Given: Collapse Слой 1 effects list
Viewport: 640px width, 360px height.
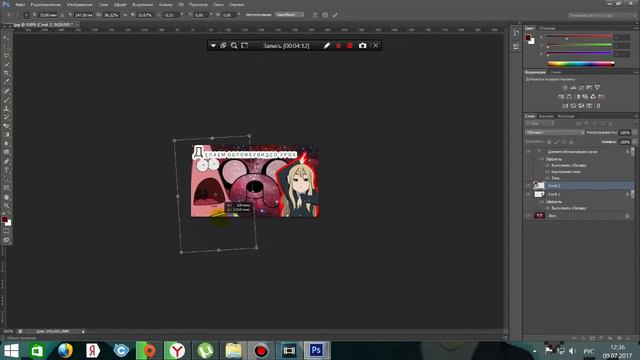Looking at the screenshot, I should 633,194.
